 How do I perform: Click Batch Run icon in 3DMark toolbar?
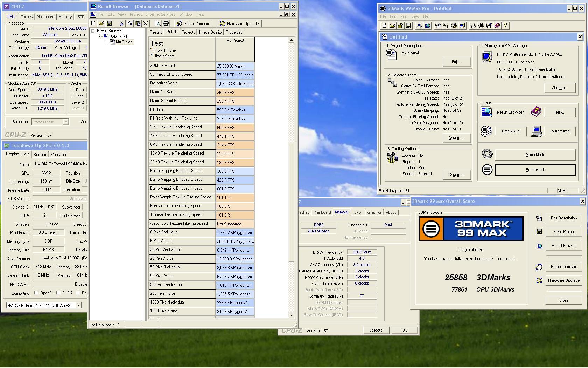(x=489, y=26)
